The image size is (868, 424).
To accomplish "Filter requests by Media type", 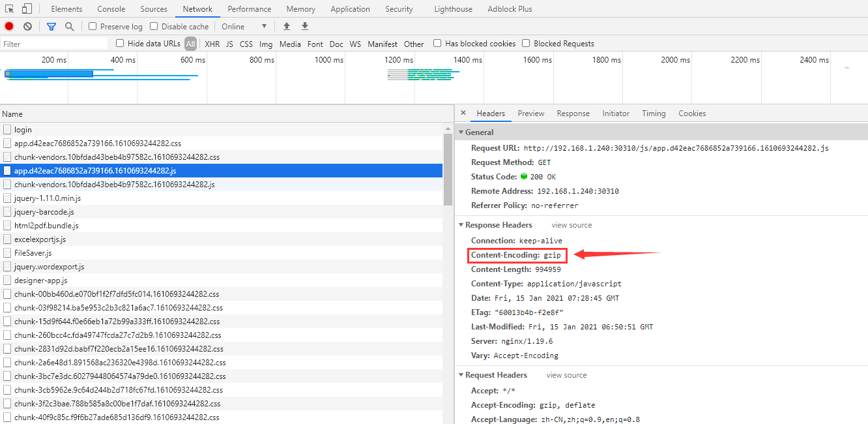I will (x=290, y=44).
